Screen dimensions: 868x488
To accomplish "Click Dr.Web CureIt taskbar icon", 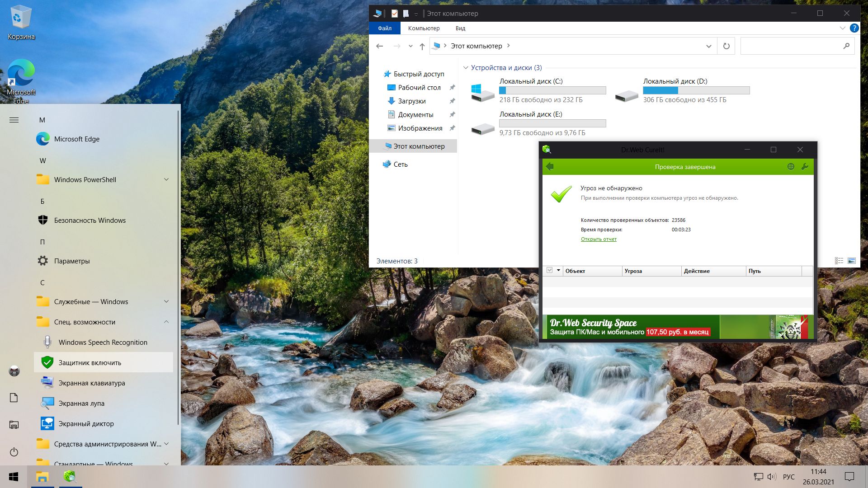I will [70, 476].
